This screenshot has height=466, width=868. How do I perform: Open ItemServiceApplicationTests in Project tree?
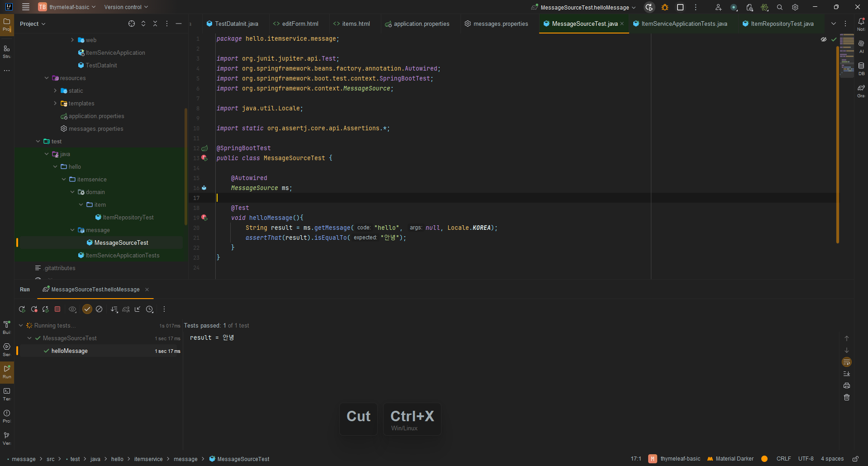tap(122, 255)
